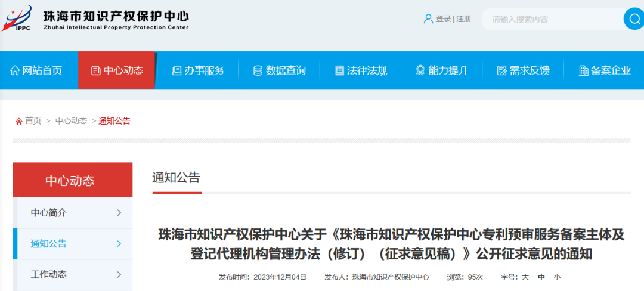
Task: Click the article headline about 专利预审服务备案主体
Action: 391,244
